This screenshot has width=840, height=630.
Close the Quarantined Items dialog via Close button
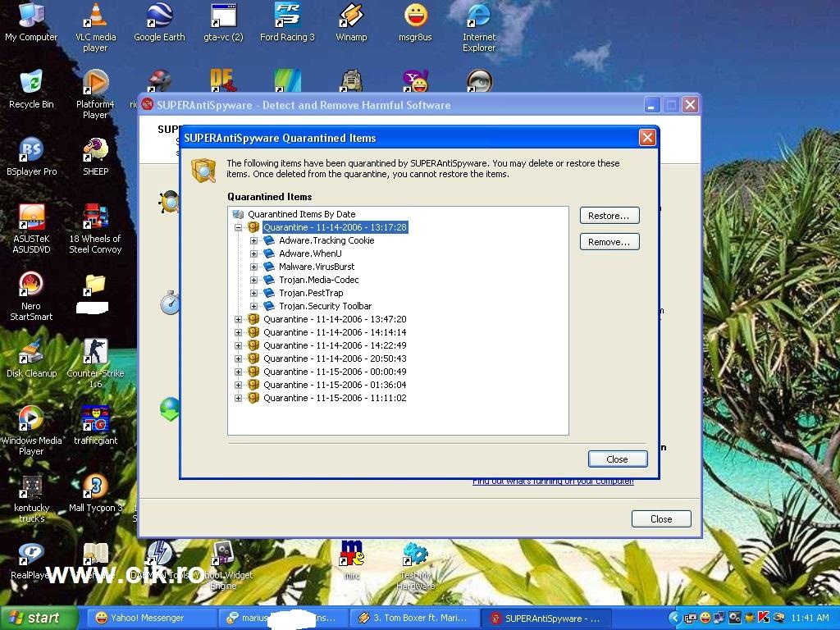click(x=618, y=459)
